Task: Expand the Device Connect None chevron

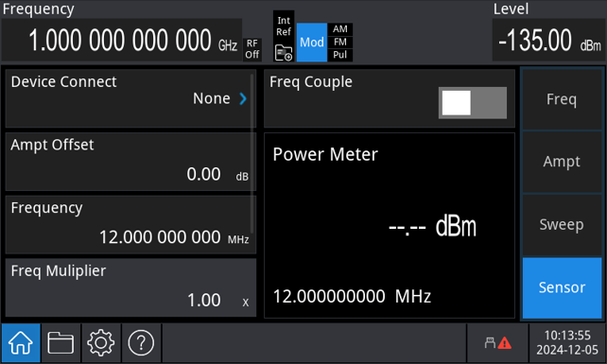Action: 243,98
